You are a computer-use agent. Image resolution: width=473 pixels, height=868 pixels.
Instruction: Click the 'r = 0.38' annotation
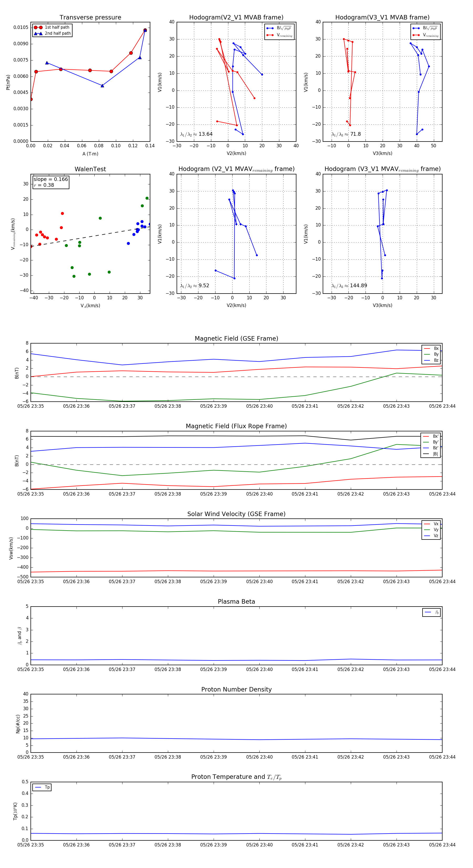click(44, 185)
